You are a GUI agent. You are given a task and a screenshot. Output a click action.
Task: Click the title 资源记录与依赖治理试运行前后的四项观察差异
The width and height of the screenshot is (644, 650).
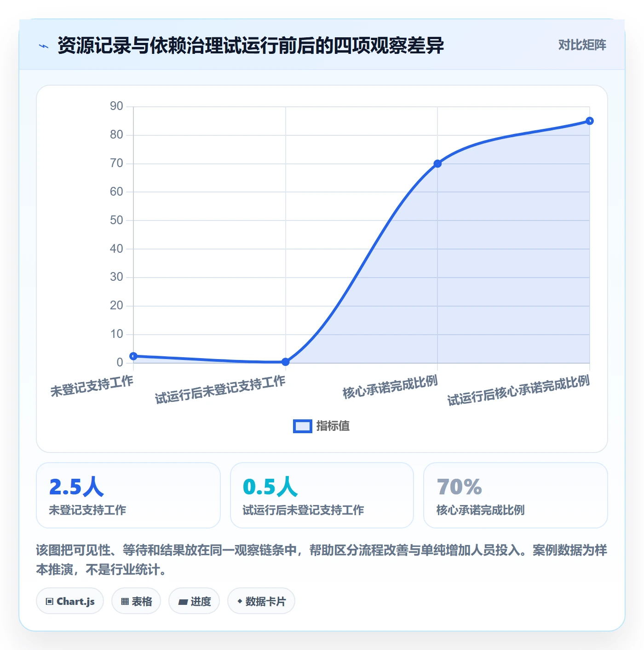(251, 45)
